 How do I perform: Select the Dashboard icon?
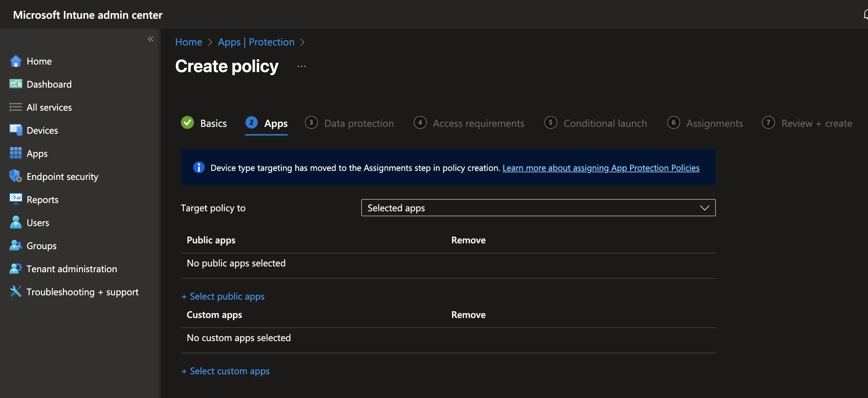[16, 84]
